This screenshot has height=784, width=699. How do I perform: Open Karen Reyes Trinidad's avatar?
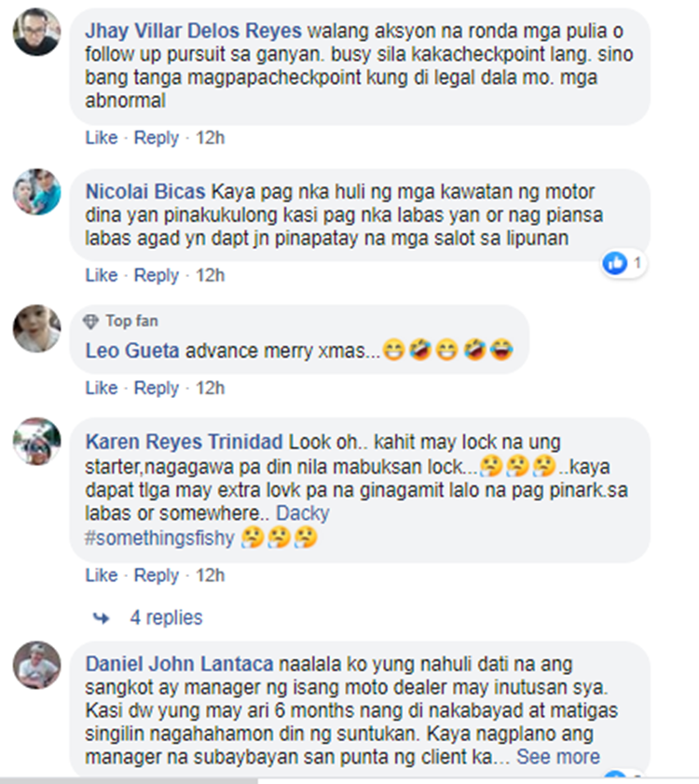click(x=36, y=442)
